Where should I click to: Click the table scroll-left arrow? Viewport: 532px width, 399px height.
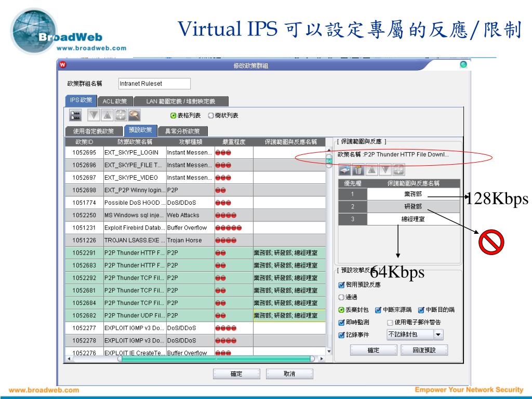(x=69, y=358)
